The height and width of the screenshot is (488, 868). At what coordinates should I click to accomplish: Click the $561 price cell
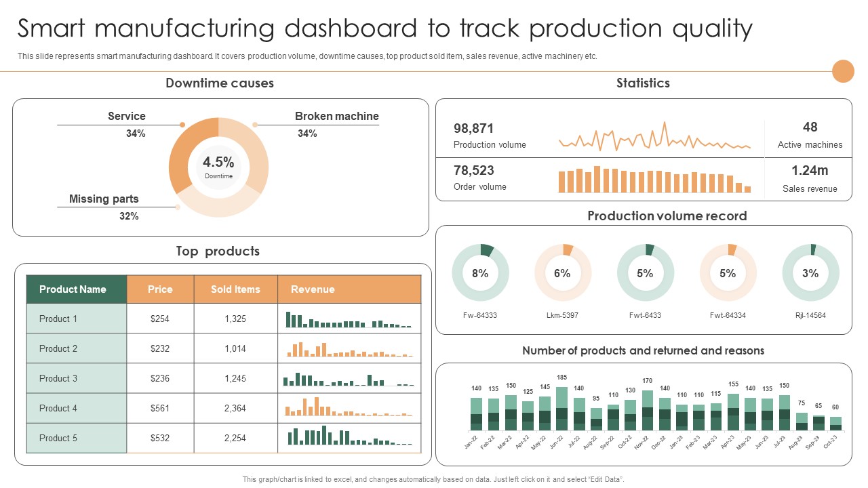click(160, 408)
